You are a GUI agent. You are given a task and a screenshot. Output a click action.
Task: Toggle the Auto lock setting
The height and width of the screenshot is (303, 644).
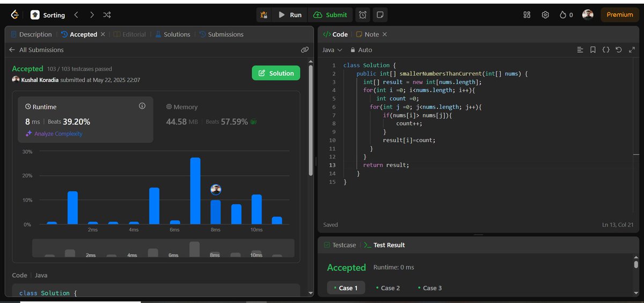pos(361,50)
